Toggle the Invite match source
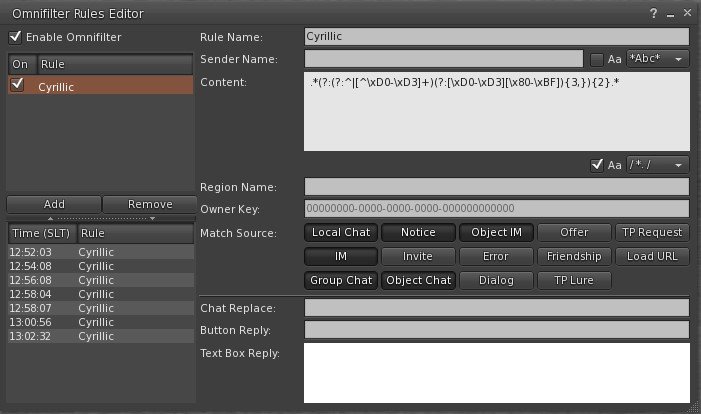 point(418,257)
